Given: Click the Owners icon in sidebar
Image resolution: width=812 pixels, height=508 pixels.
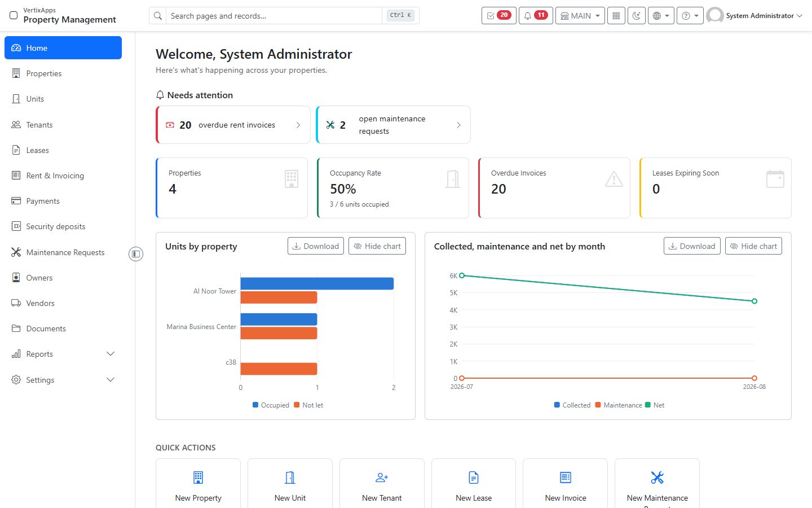Looking at the screenshot, I should point(16,278).
